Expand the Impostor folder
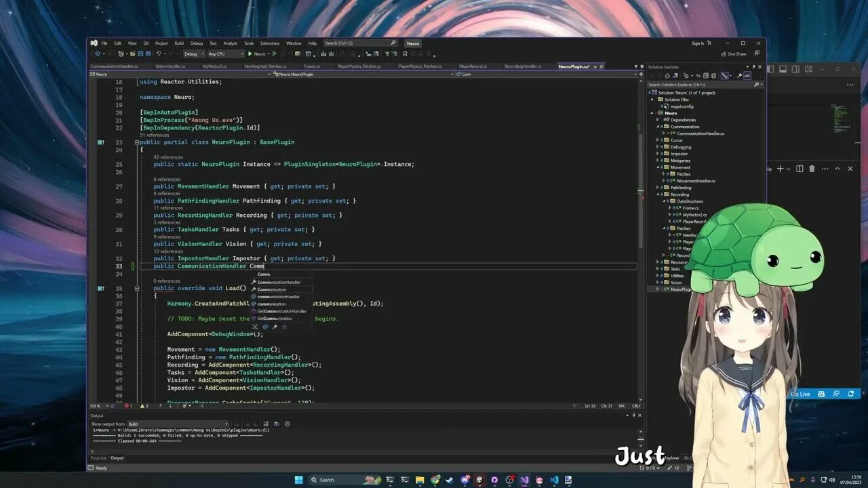This screenshot has height=488, width=868. (657, 154)
